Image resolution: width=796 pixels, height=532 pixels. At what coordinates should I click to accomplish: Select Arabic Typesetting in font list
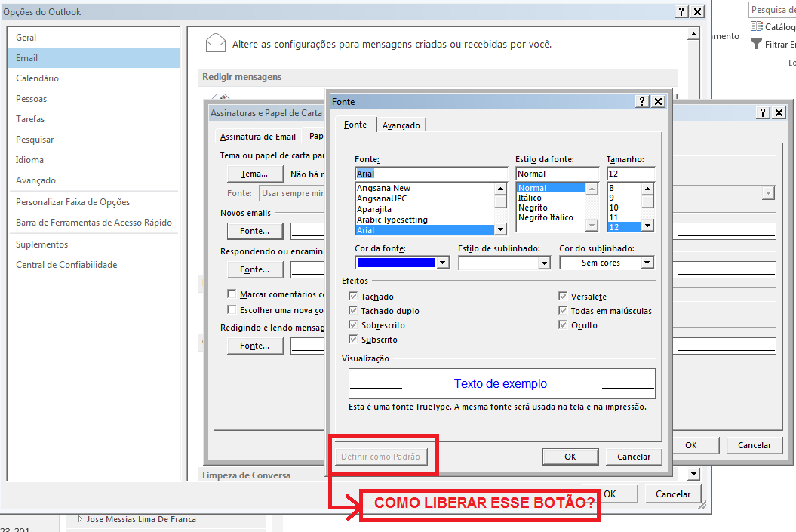point(425,220)
